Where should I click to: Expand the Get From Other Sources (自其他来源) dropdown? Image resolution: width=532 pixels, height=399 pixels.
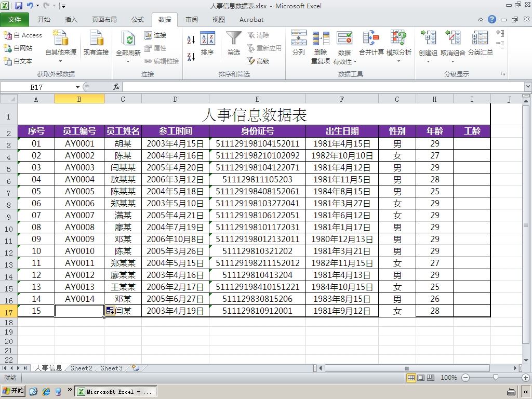tap(61, 61)
